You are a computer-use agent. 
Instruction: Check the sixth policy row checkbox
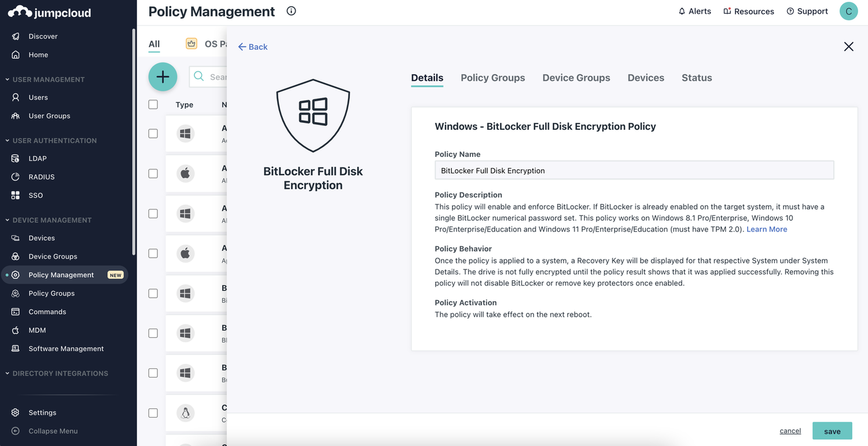153,333
